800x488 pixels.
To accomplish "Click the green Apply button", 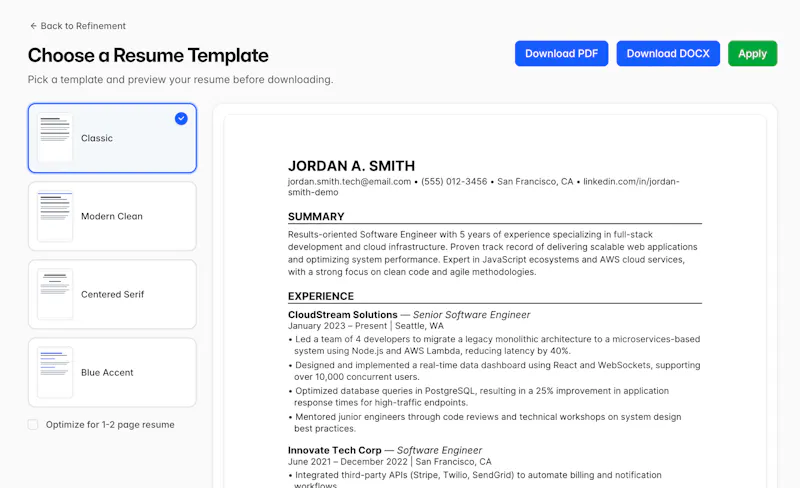I will pyautogui.click(x=752, y=54).
